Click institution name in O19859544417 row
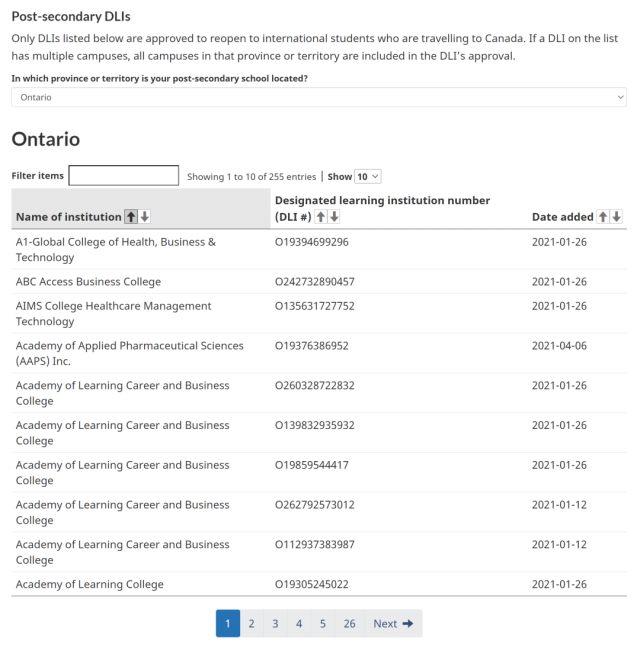This screenshot has width=640, height=648. [123, 473]
